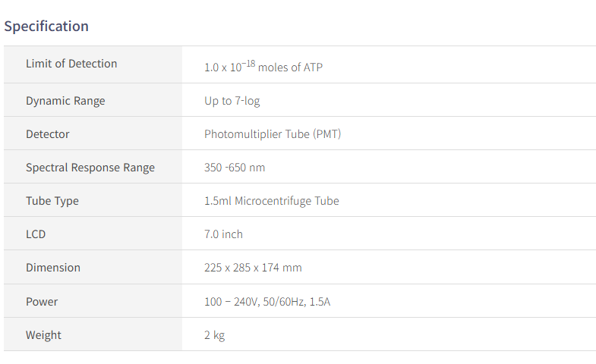Click the 'moles of ATP' text

tap(290, 67)
